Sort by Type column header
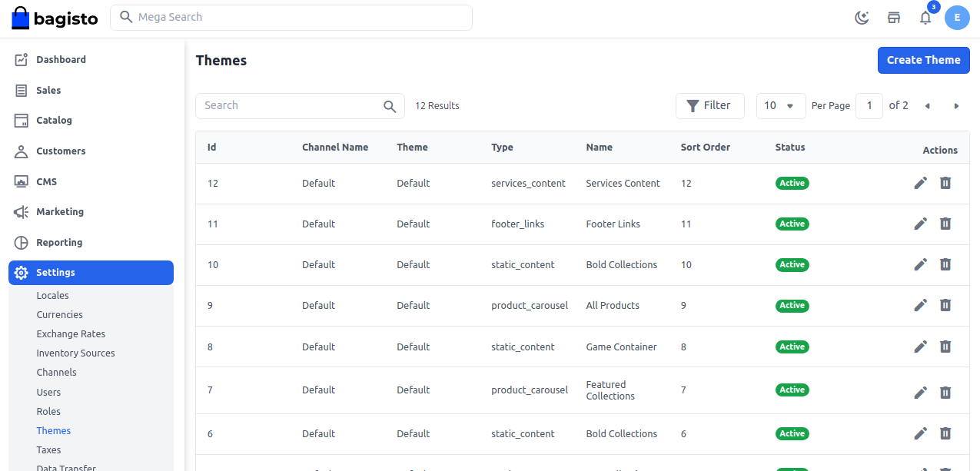The image size is (980, 471). pos(502,147)
